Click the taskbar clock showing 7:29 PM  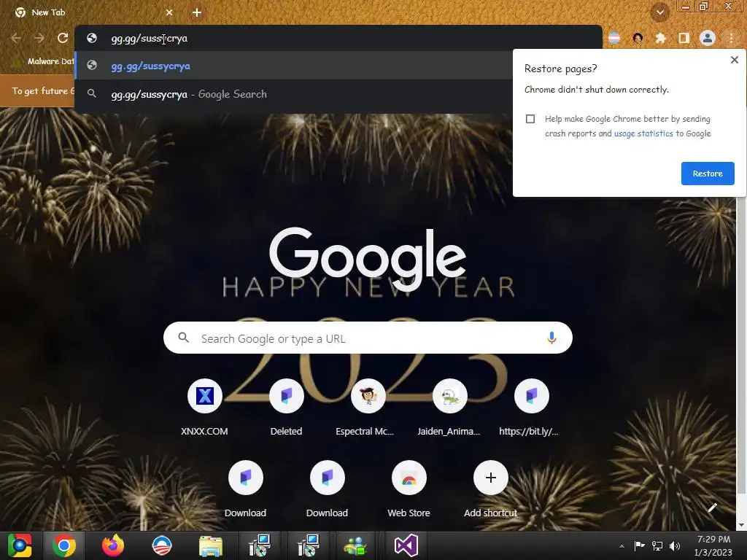[x=713, y=545]
